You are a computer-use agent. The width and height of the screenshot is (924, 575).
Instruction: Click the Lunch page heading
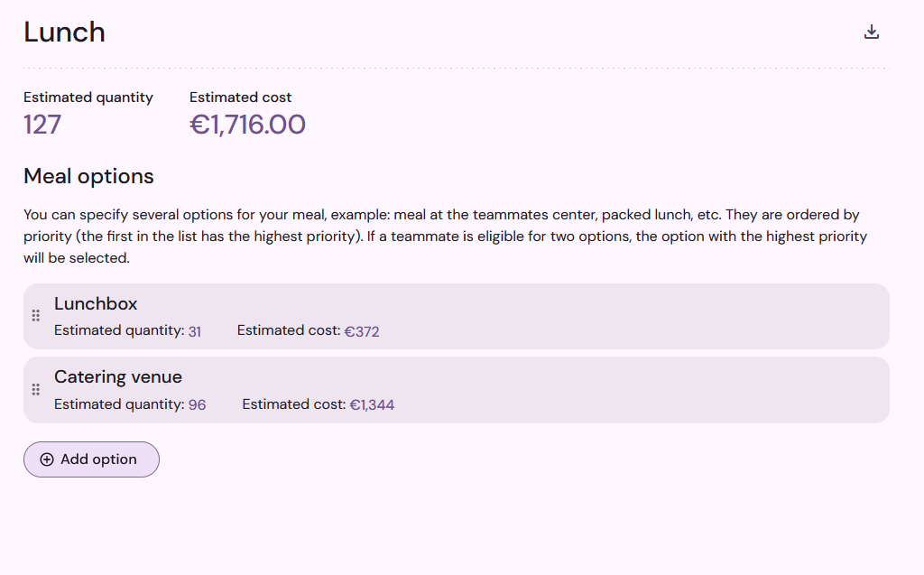point(64,32)
